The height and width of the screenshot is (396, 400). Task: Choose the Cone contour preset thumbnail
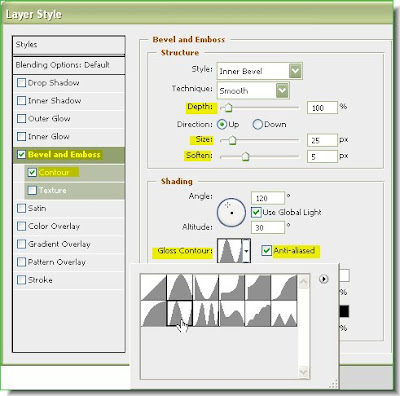[x=180, y=287]
